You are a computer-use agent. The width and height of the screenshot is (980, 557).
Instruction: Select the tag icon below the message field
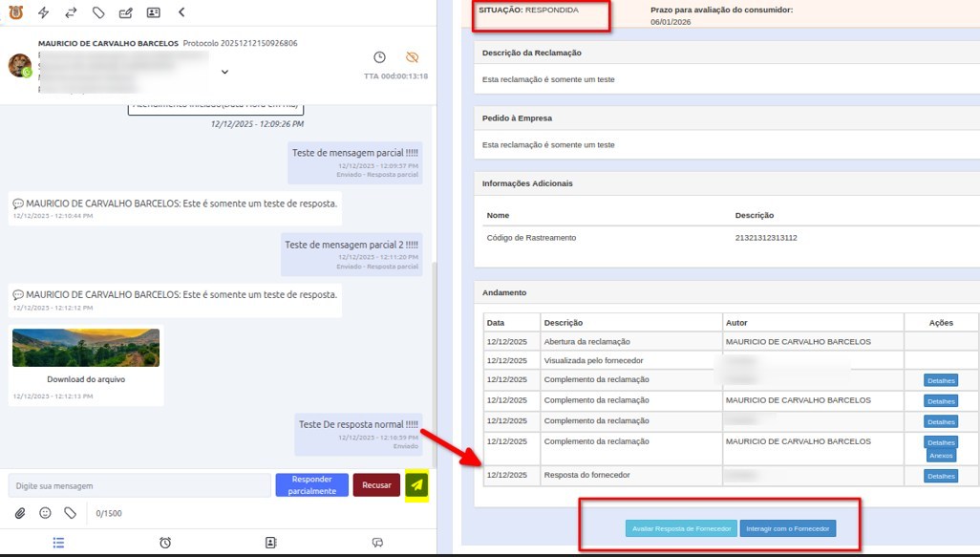68,513
